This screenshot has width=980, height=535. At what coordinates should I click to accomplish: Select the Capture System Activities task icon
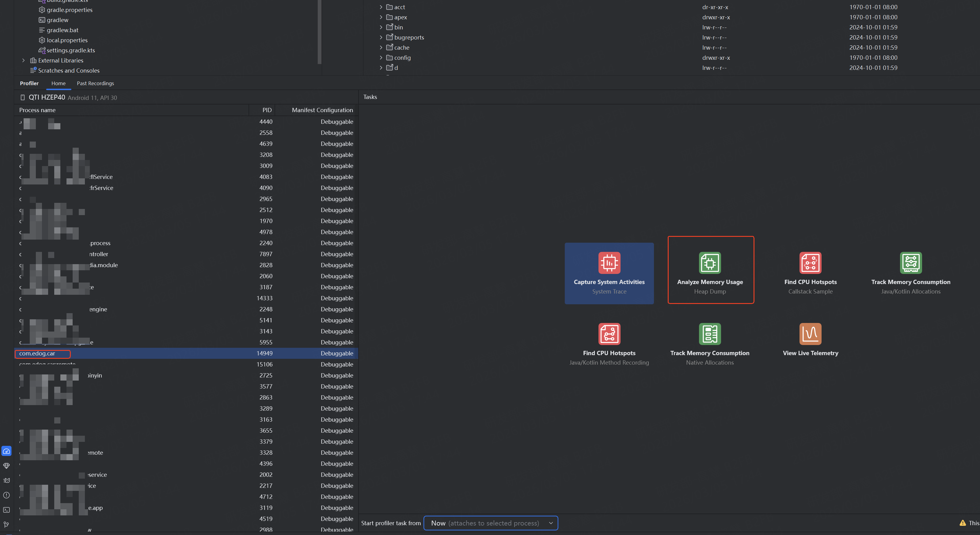[609, 263]
